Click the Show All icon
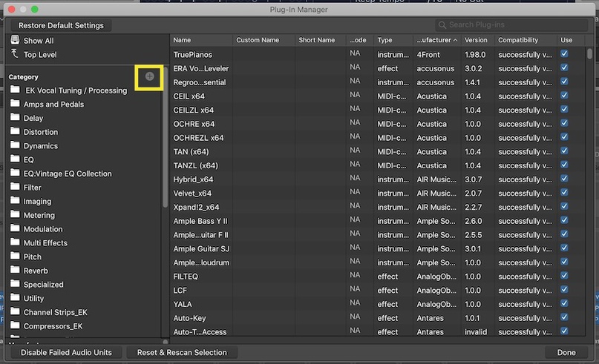 click(15, 39)
